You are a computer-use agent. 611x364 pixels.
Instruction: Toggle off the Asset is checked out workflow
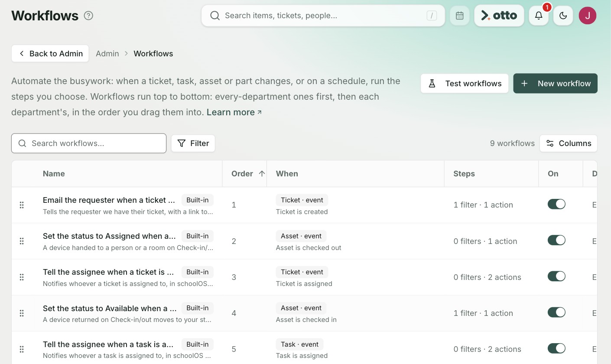click(x=556, y=240)
